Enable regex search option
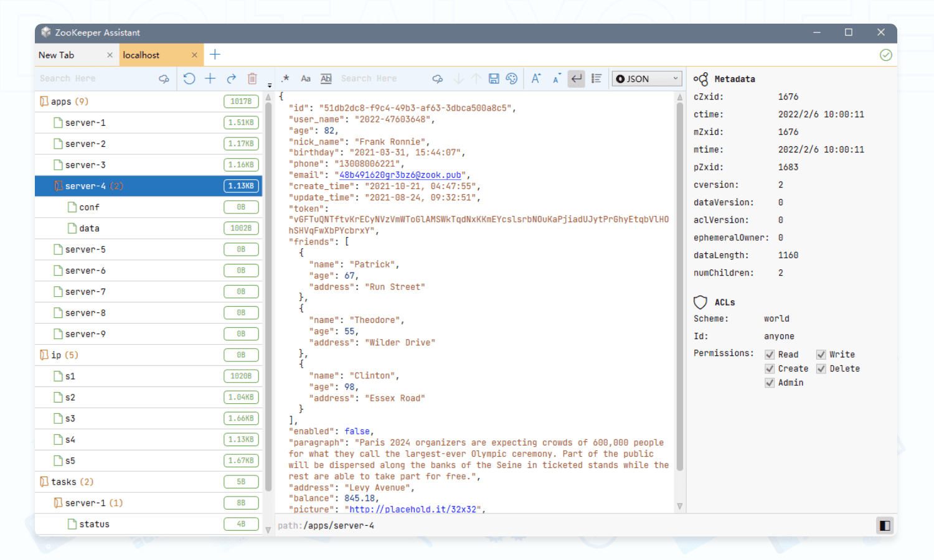The height and width of the screenshot is (560, 934). coord(285,78)
